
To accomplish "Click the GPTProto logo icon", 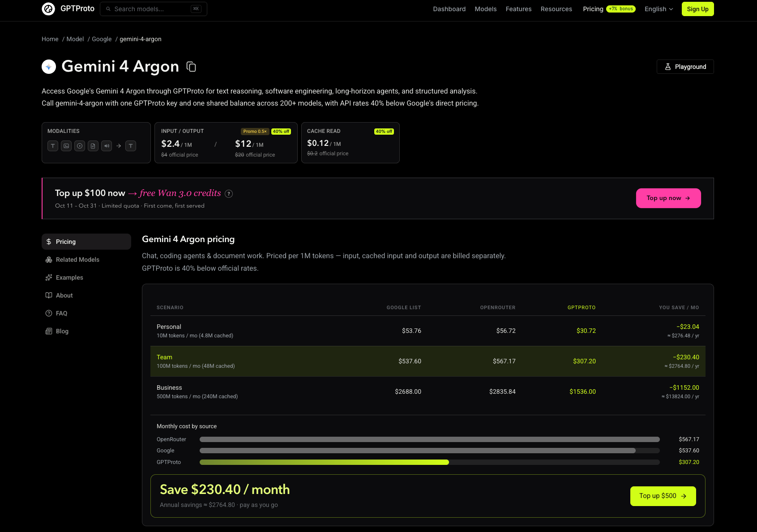I will pyautogui.click(x=48, y=9).
